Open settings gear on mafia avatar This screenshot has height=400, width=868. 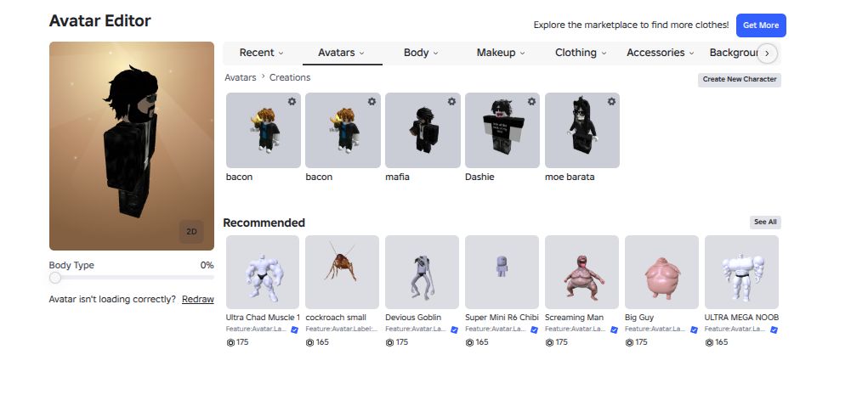pos(451,102)
